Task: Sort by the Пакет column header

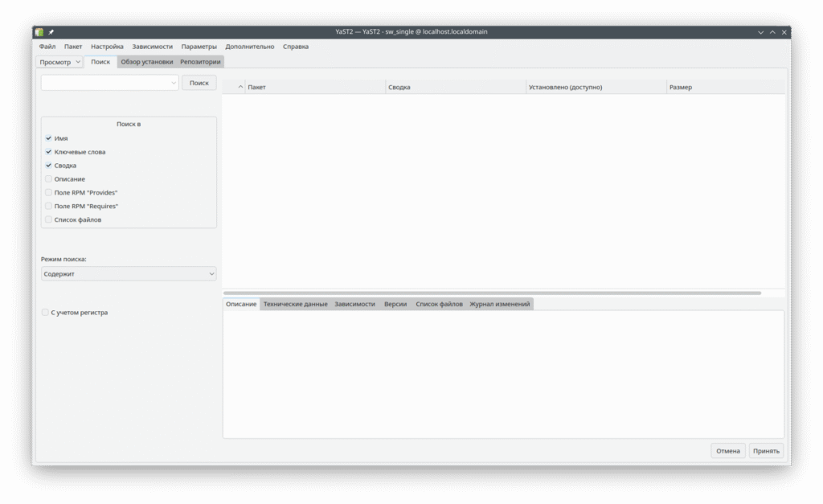Action: click(x=315, y=87)
